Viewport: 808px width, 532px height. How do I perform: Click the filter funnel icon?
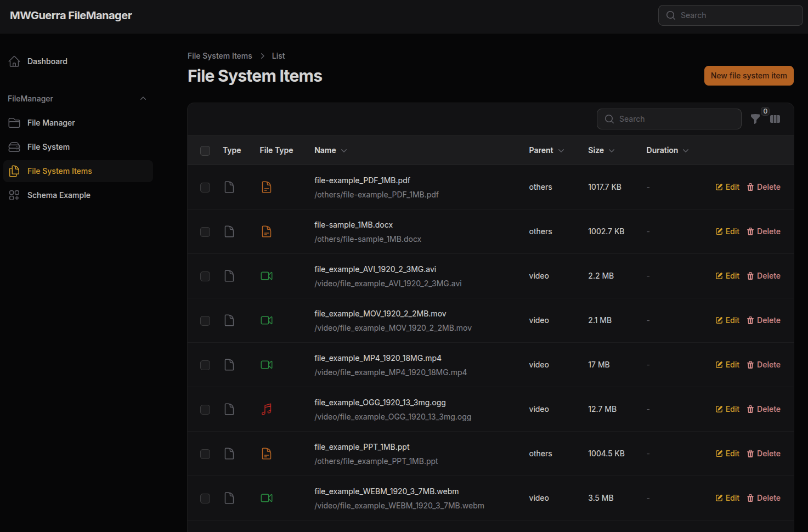tap(755, 119)
